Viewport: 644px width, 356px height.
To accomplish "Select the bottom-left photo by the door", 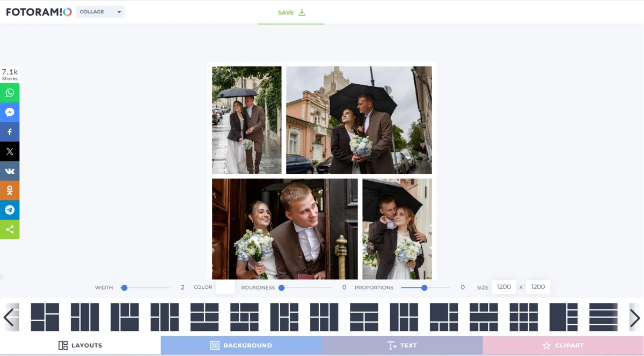I will tap(285, 229).
